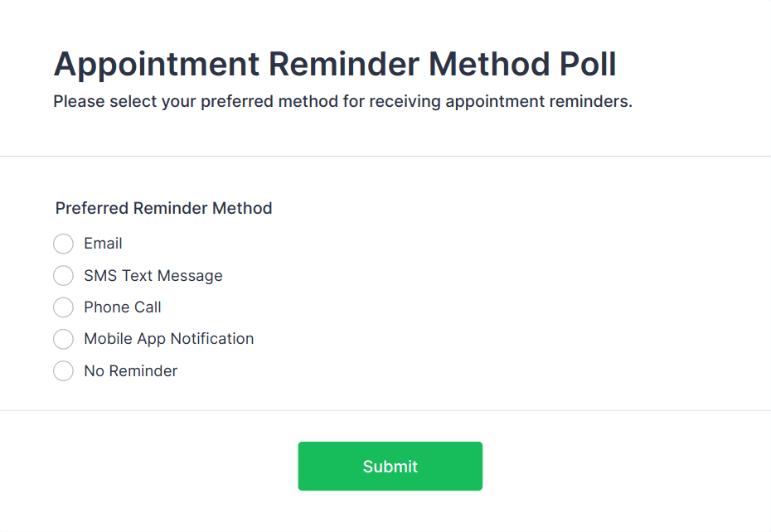
Task: Click the Phone Call label text
Action: 123,307
